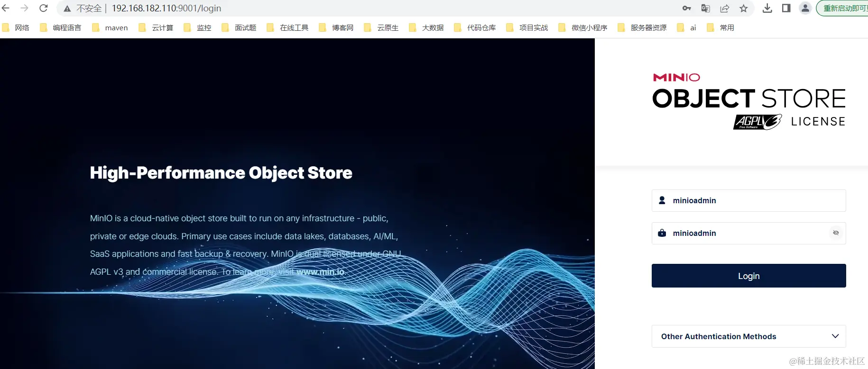868x369 pixels.
Task: Focus the username field with minioadmin
Action: click(748, 200)
